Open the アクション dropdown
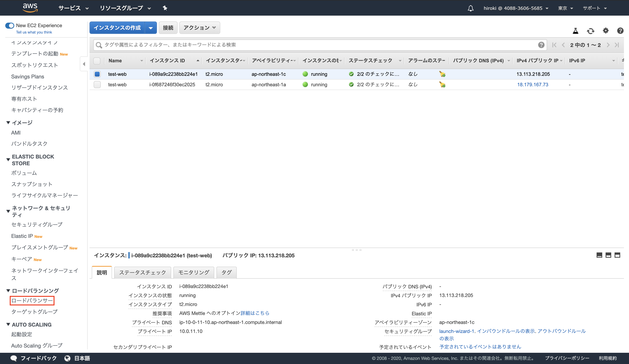 [199, 28]
